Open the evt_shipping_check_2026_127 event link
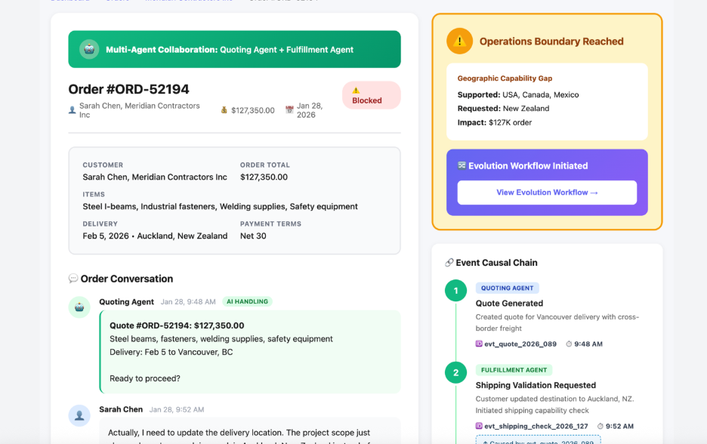707x444 pixels. pos(536,426)
